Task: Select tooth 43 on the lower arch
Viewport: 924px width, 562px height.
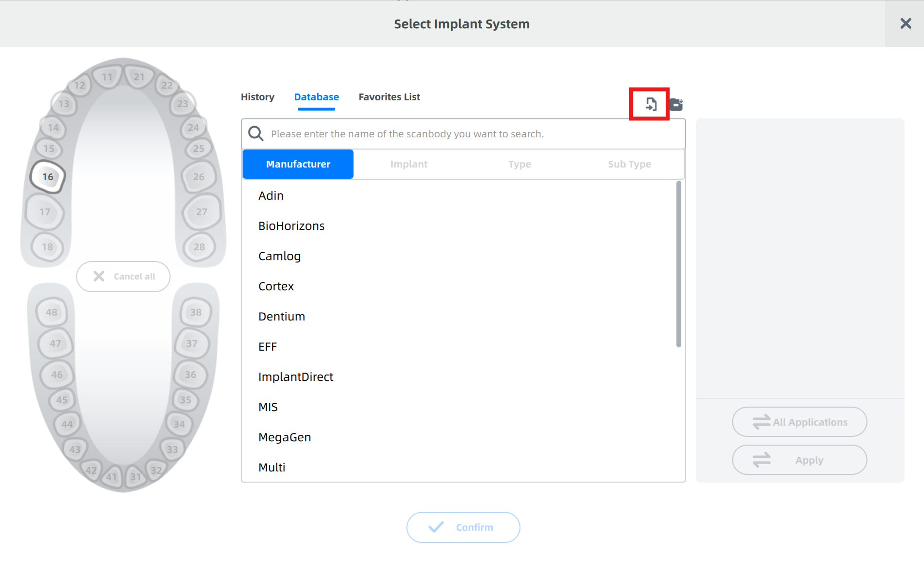Action: [x=75, y=450]
